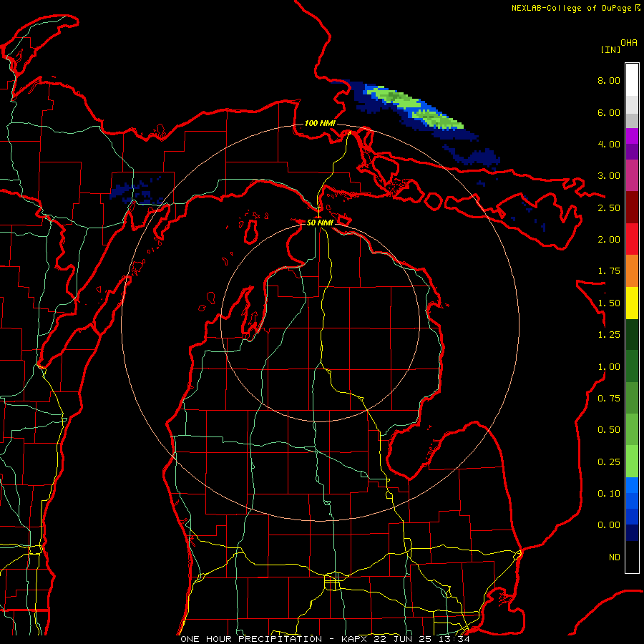This screenshot has width=644, height=644.
Task: Click the OHA product label above legend
Action: click(x=629, y=43)
